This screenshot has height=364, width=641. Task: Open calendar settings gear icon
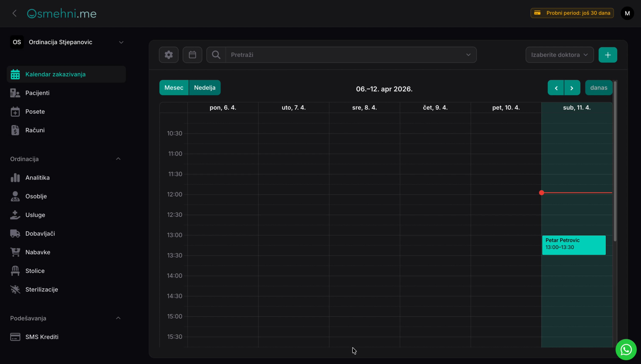tap(169, 55)
